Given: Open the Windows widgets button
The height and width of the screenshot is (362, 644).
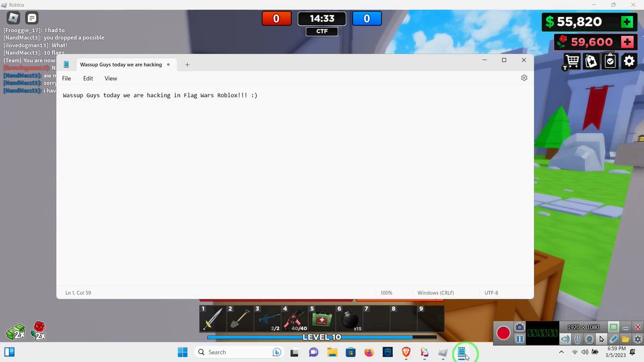Looking at the screenshot, I should pos(9,352).
